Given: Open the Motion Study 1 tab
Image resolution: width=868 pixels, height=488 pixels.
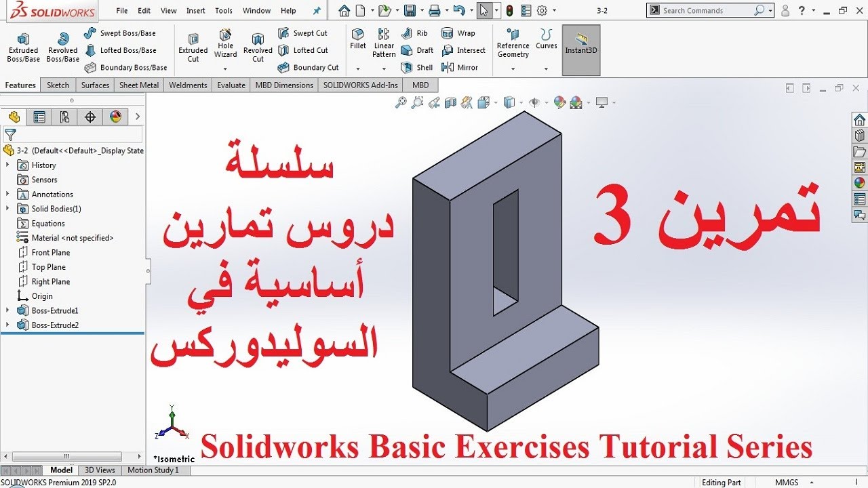Looking at the screenshot, I should click(153, 470).
